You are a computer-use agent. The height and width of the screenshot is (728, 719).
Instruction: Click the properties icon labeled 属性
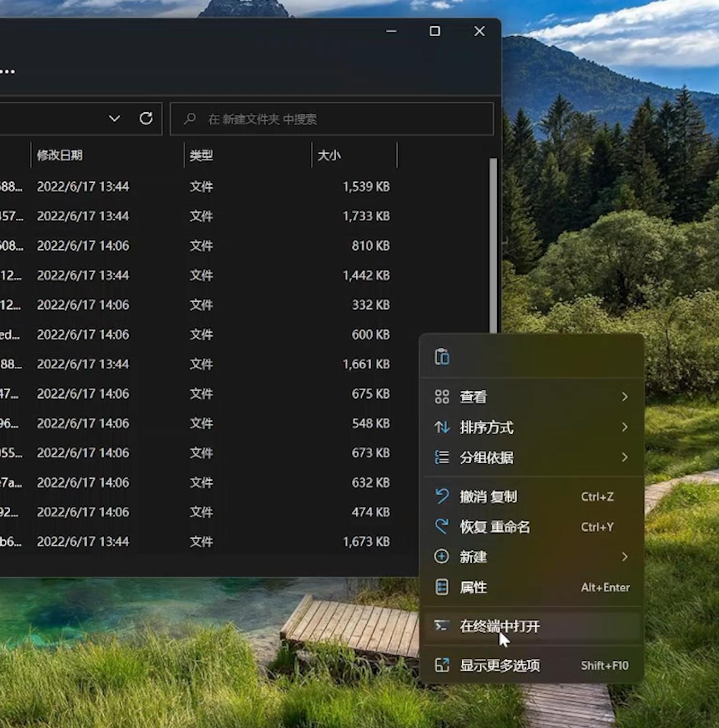point(442,587)
